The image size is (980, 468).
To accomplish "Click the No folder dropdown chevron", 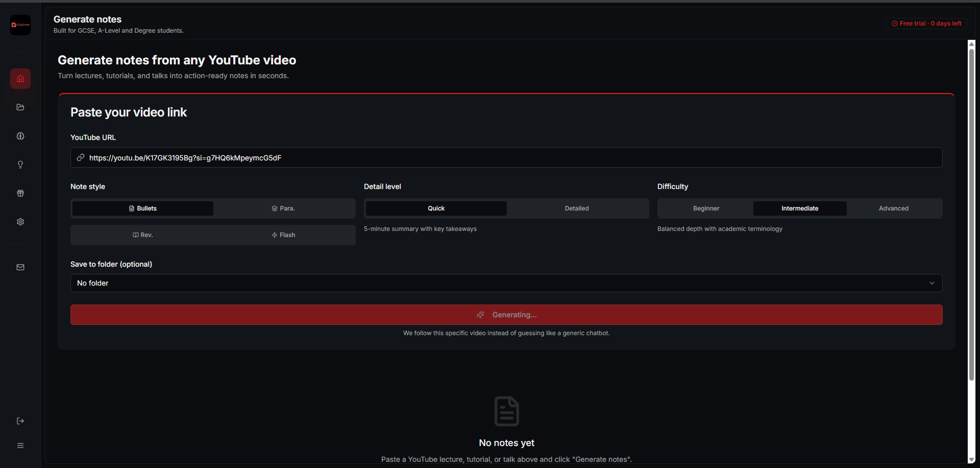I will (x=932, y=283).
